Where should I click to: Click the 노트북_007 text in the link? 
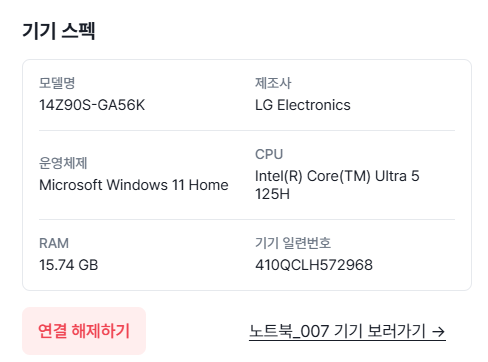click(x=289, y=331)
